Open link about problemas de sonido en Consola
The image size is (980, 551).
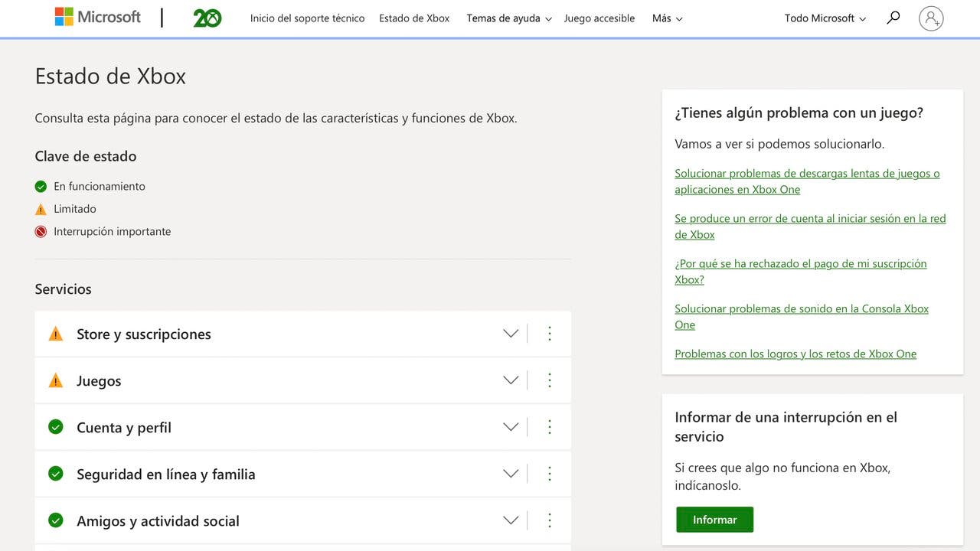pos(802,317)
